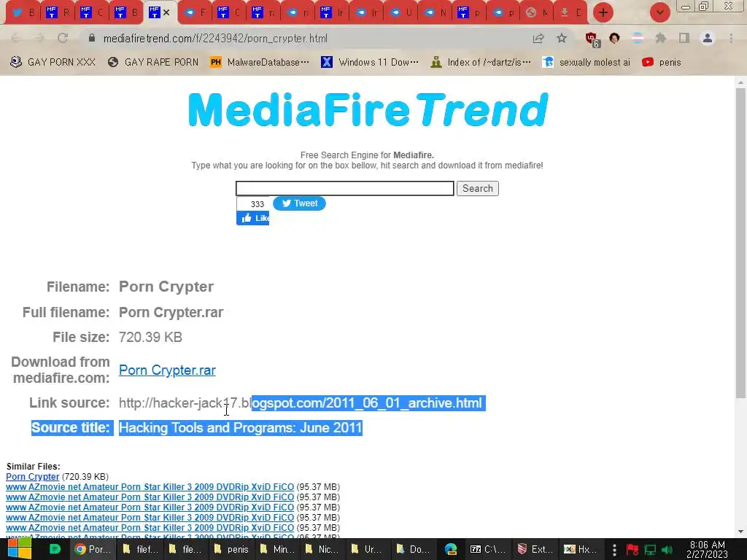The image size is (747, 560).
Task: Close the active MediaFireTrend tab
Action: (166, 12)
